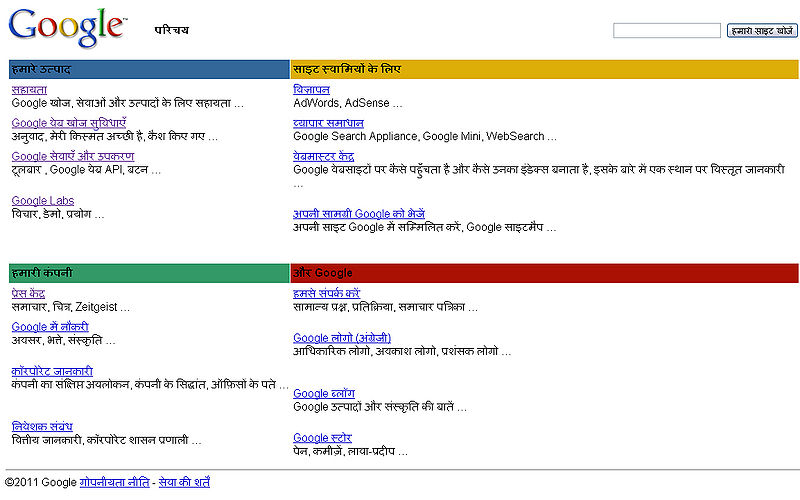Open the वेबमास्टर केंद्र link

[x=323, y=156]
